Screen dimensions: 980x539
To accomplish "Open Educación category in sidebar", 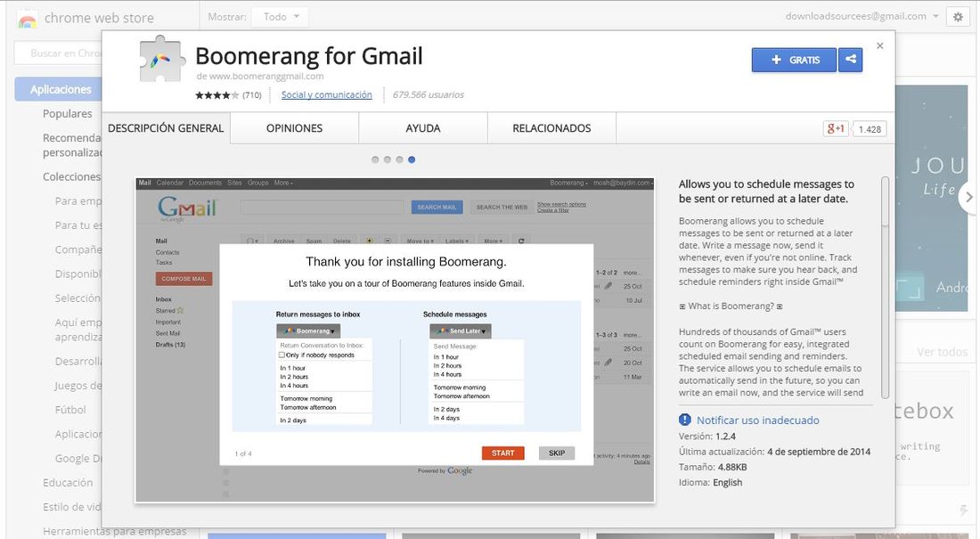I will [68, 483].
